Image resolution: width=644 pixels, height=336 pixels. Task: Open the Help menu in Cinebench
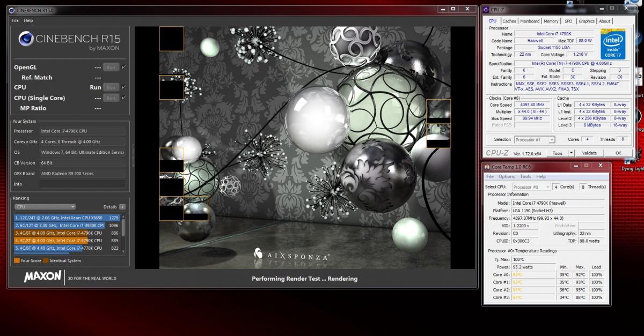(28, 20)
